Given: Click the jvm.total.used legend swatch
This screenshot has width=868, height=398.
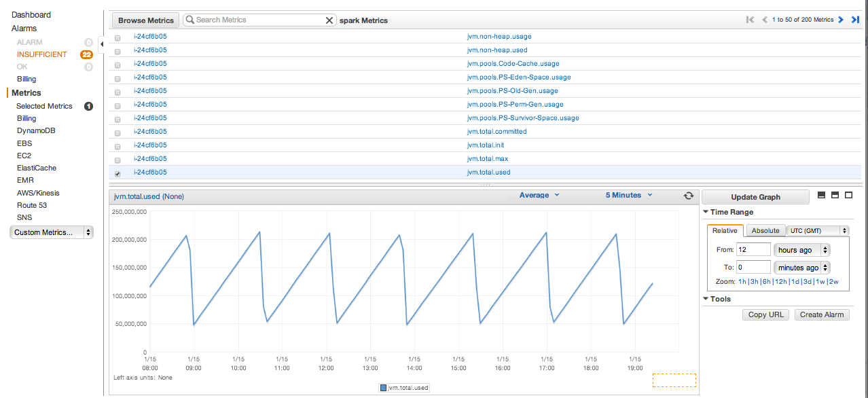Looking at the screenshot, I should [383, 388].
